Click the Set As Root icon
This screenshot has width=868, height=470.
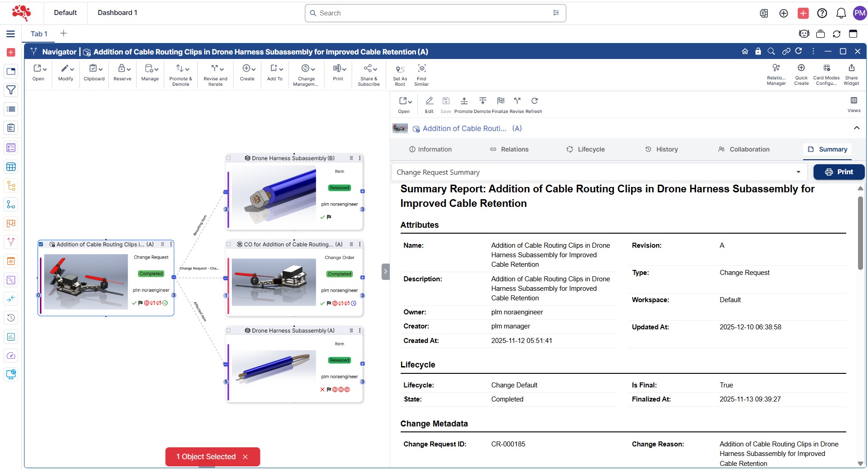pyautogui.click(x=400, y=69)
